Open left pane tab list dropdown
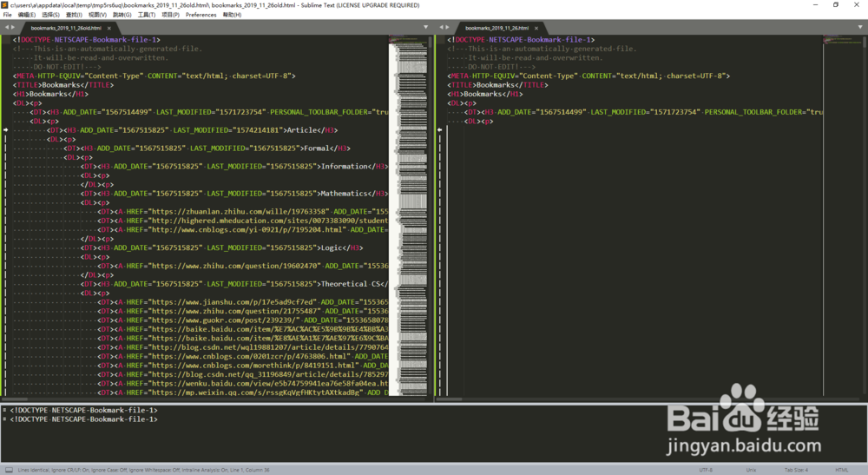This screenshot has width=868, height=475. click(425, 27)
